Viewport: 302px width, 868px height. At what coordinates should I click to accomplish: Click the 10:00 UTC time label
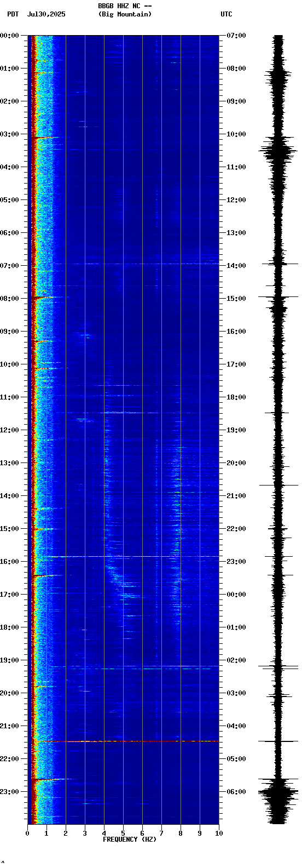tap(236, 134)
